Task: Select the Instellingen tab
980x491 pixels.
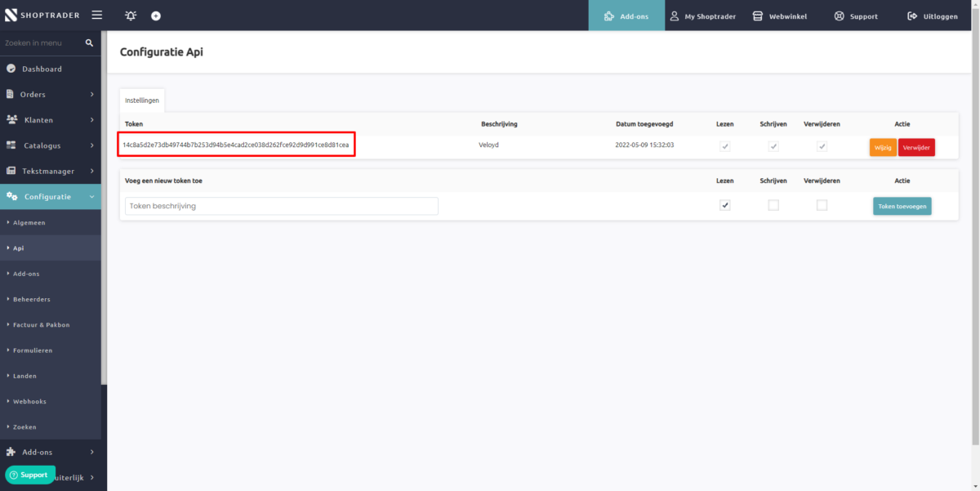Action: click(142, 100)
